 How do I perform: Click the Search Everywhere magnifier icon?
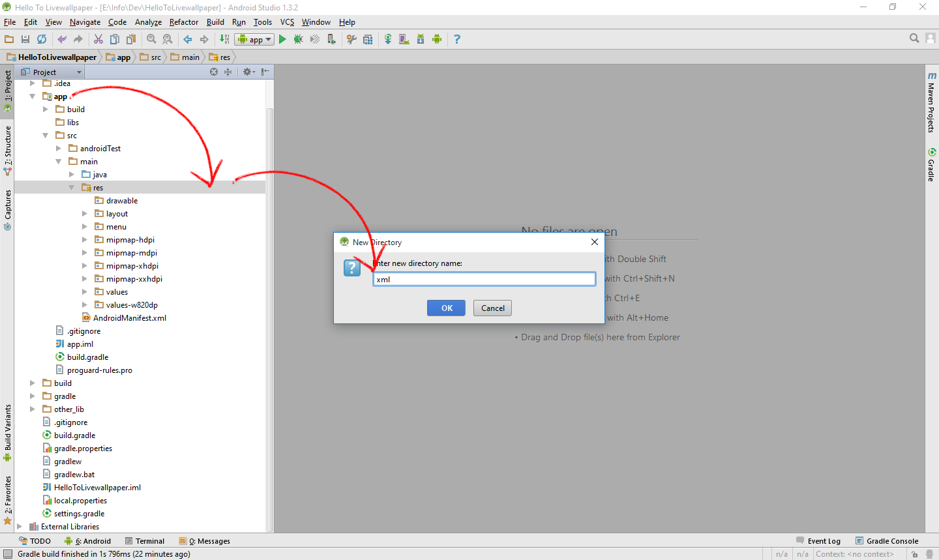pyautogui.click(x=914, y=38)
